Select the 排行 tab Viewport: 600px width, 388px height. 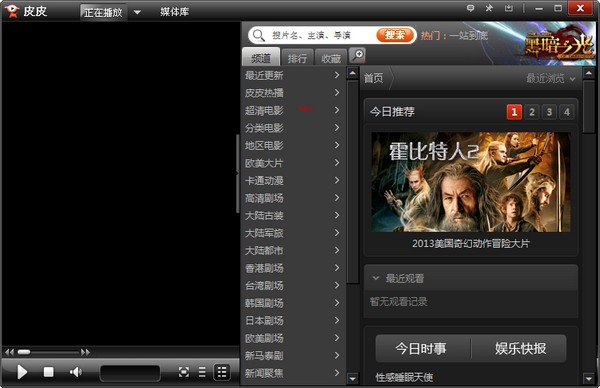click(297, 58)
